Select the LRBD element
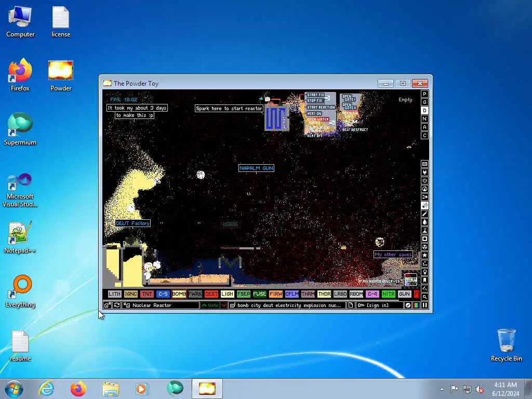532x399 pixels. [x=340, y=294]
